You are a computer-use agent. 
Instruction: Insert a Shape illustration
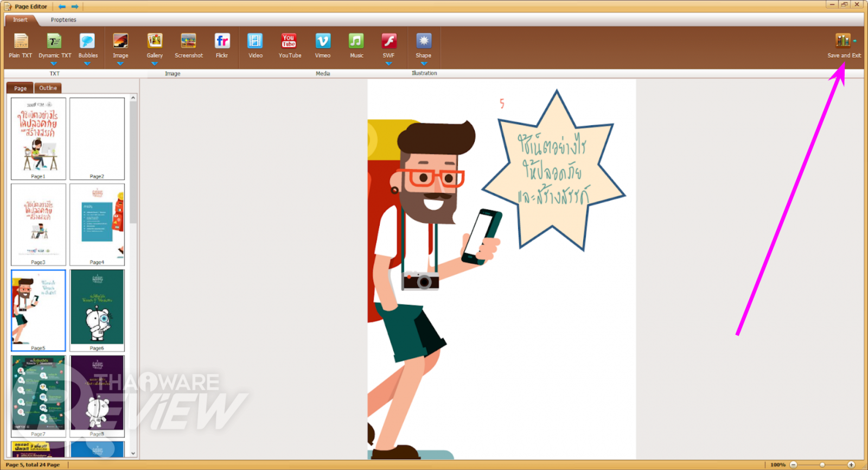424,46
